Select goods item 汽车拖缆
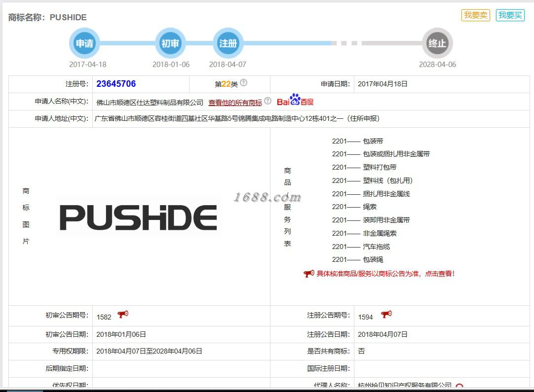The image size is (534, 392). (x=377, y=247)
